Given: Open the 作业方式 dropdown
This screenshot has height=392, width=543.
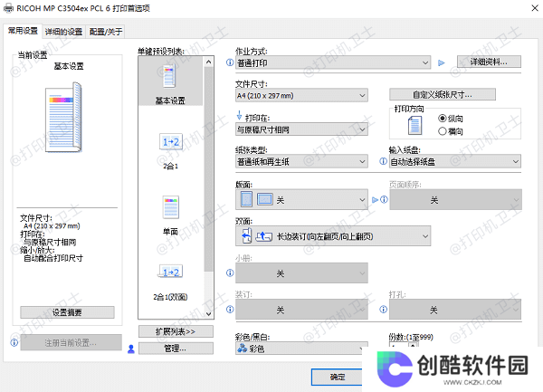Looking at the screenshot, I should (333, 62).
